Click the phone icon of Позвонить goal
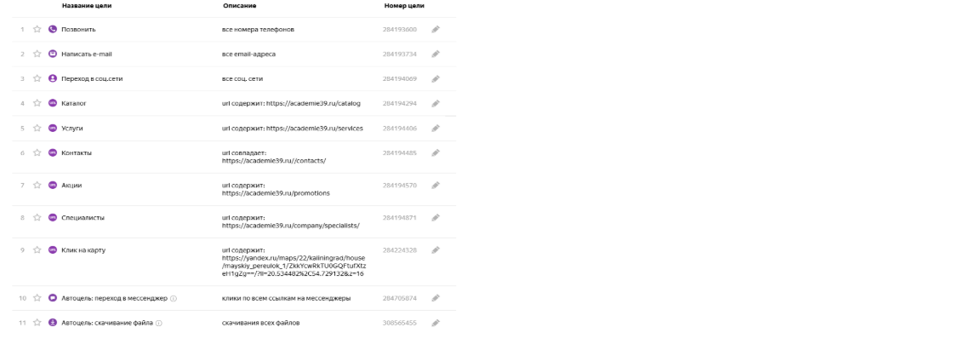Screen dimensions: 980x350 point(53,30)
